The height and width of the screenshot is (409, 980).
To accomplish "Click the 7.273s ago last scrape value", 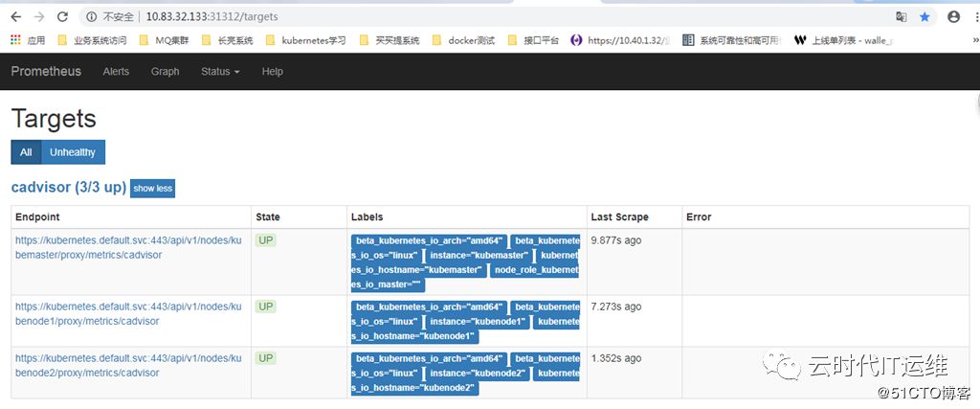I will [616, 307].
